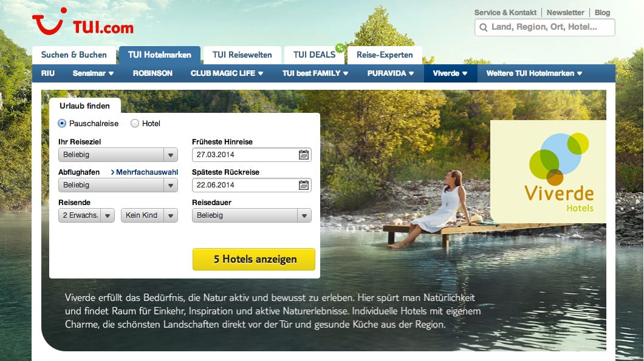Open the Reisedauer dropdown
644x361 pixels.
coord(252,215)
